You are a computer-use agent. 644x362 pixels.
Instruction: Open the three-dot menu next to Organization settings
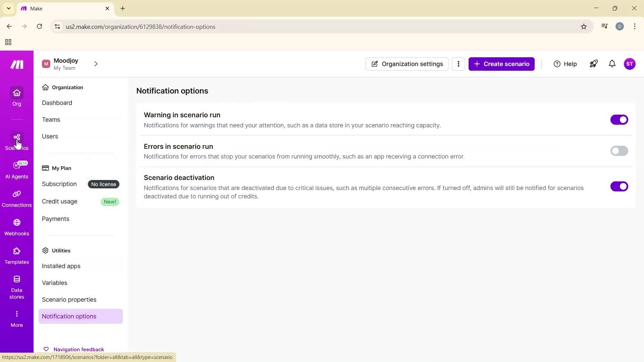[x=458, y=64]
